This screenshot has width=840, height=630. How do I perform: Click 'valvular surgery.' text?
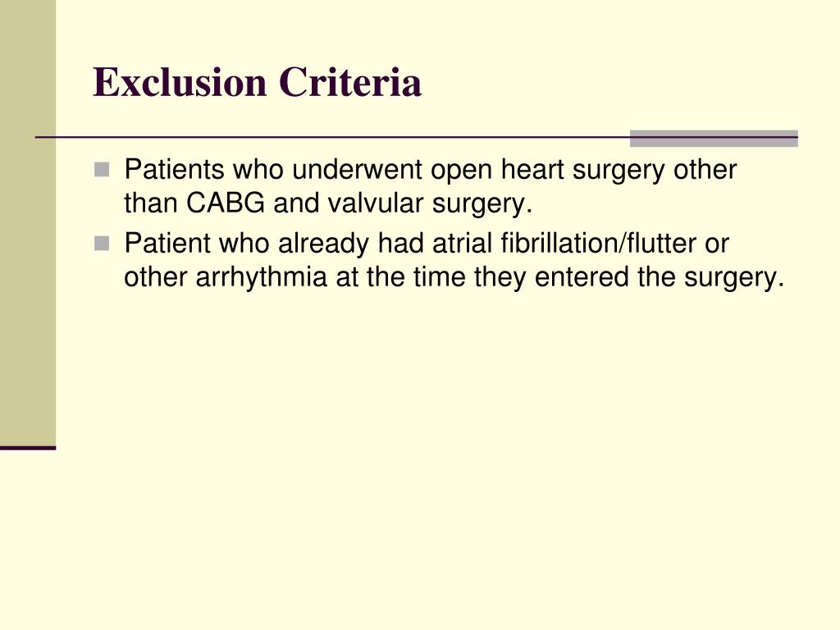point(430,204)
